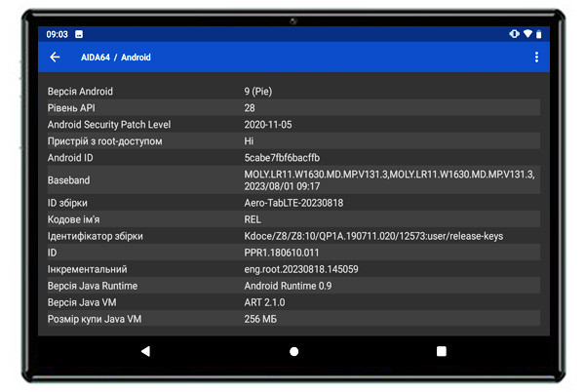Select the Baseband row label
585x392 pixels.
click(68, 180)
